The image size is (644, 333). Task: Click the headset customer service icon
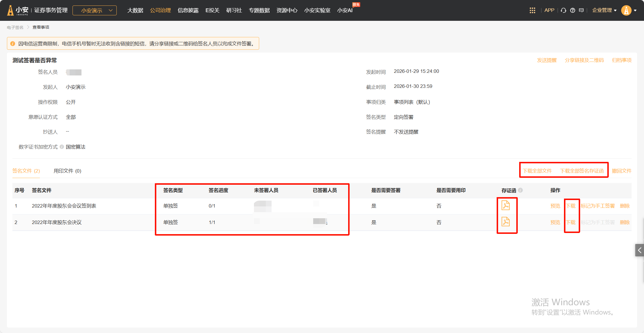tap(563, 10)
